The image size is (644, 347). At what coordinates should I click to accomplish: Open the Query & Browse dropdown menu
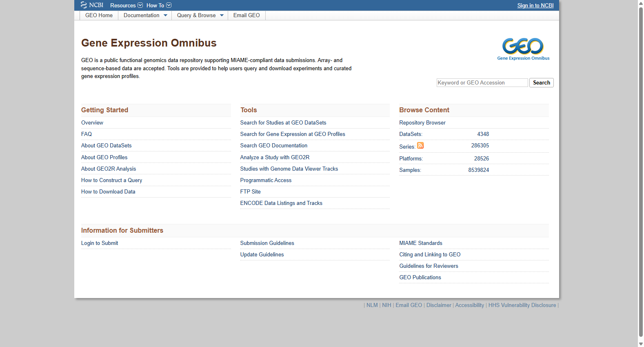coord(200,16)
